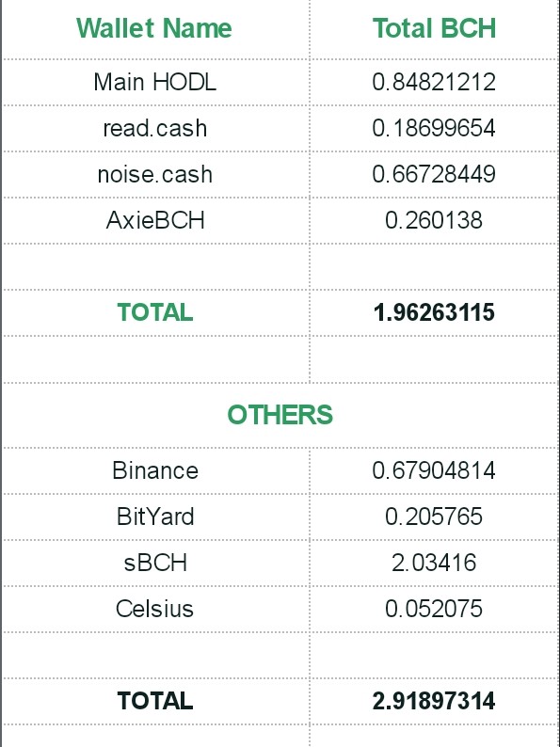Select AxieBCH amount 0.260138
The height and width of the screenshot is (747, 560).
coord(434,220)
